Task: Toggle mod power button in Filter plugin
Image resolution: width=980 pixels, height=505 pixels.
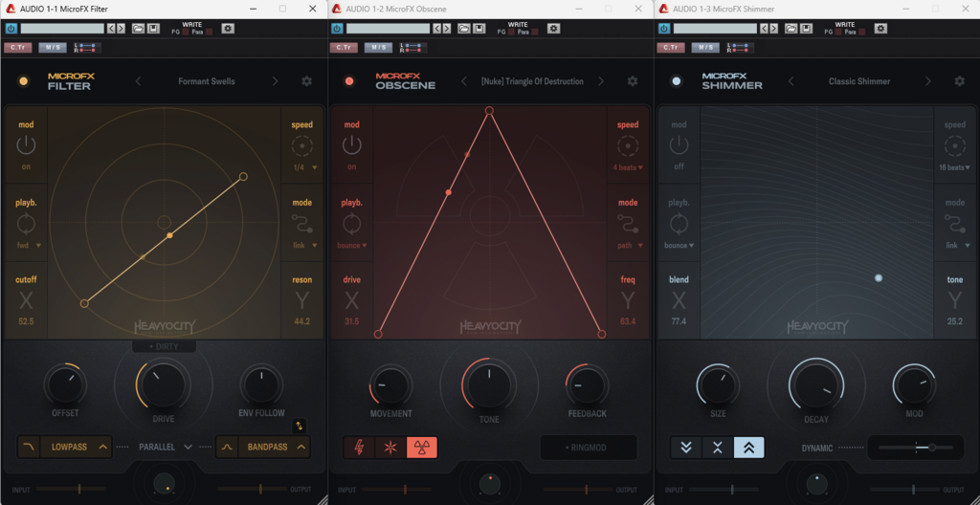Action: pos(26,145)
